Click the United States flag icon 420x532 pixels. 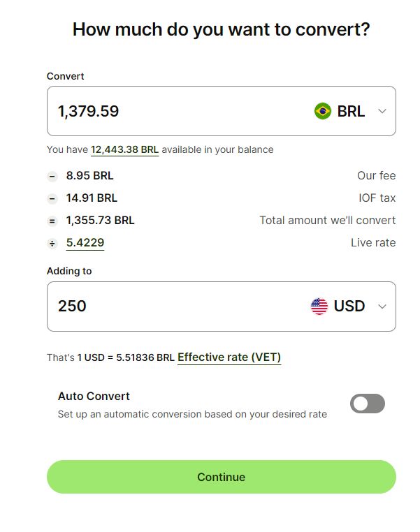(319, 306)
